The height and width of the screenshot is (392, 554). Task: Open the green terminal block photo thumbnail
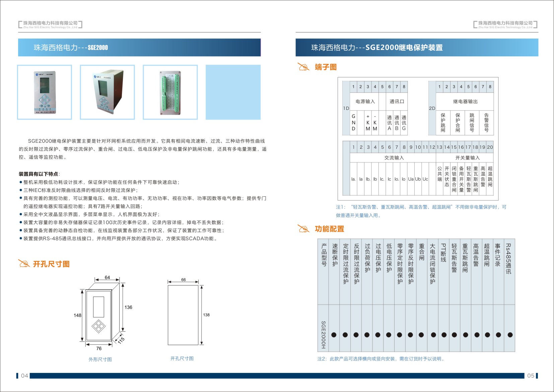tap(170, 92)
